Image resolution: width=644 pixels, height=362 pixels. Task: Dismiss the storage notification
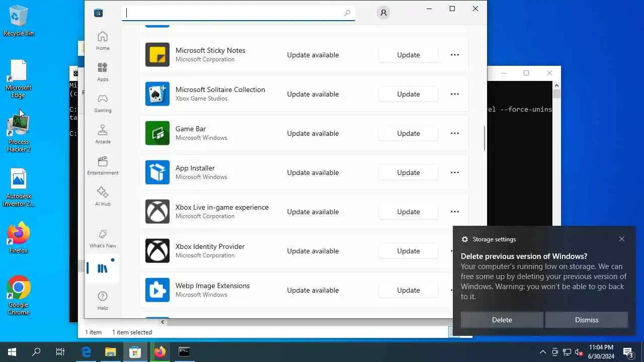[587, 320]
